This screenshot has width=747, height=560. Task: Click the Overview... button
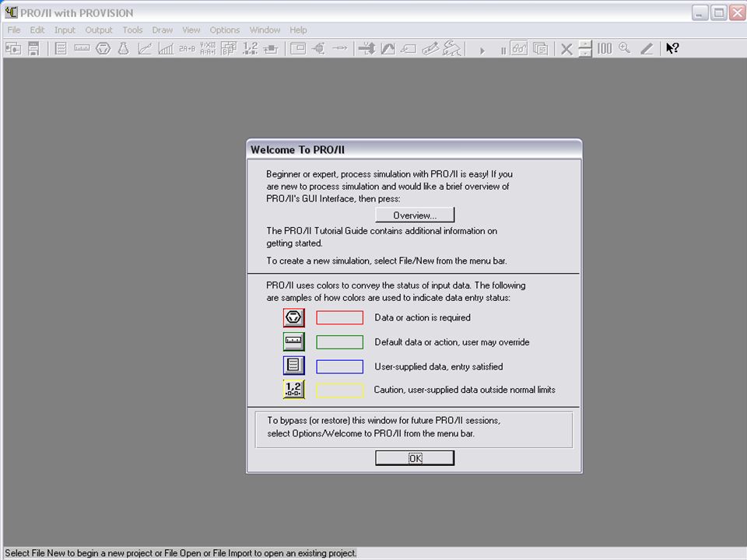(415, 215)
